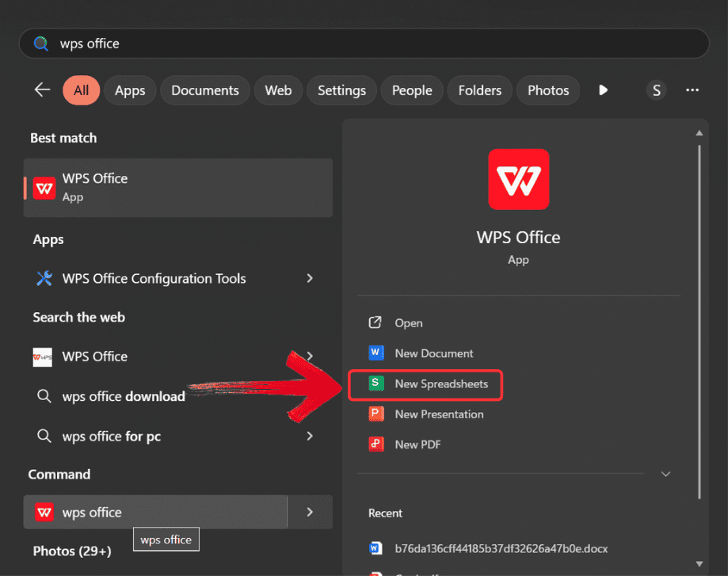Click the search box containing wps office

click(x=364, y=44)
